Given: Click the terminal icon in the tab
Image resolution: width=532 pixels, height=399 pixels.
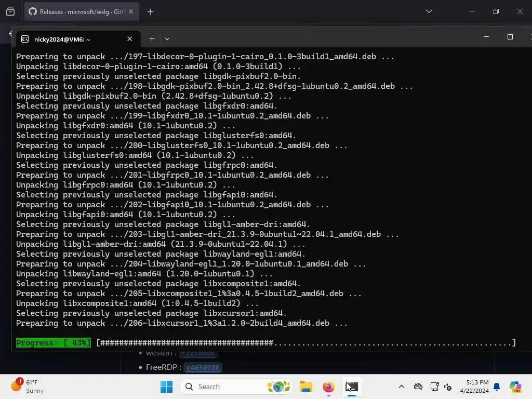Looking at the screenshot, I should point(25,39).
